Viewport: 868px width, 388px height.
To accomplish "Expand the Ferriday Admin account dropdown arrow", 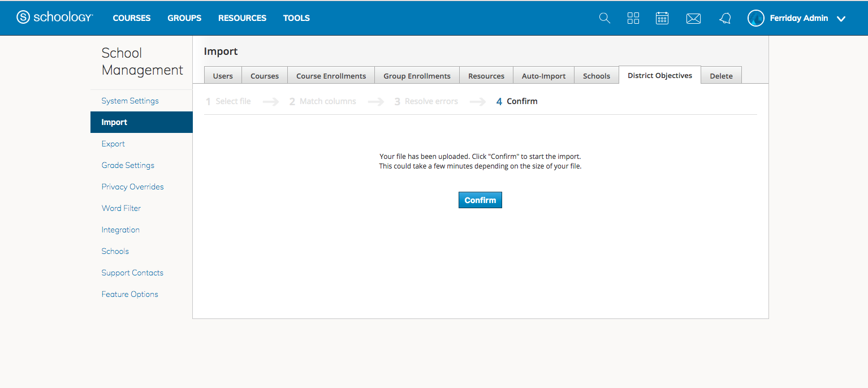I will point(841,19).
